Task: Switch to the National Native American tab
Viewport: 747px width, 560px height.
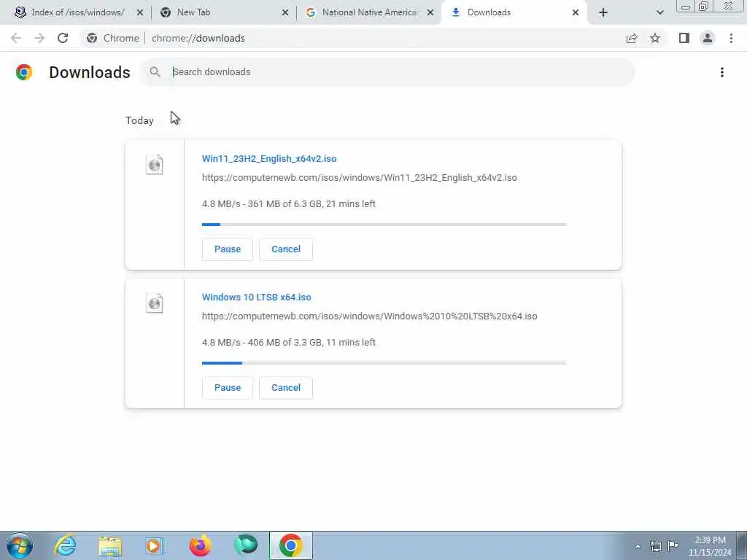Action: click(x=369, y=12)
